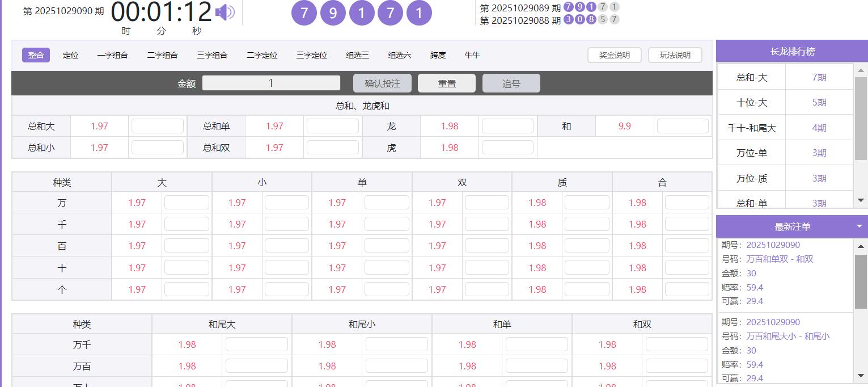Screen dimensions: 868x387
Task: Switch to the 定位 tab
Action: pos(70,55)
